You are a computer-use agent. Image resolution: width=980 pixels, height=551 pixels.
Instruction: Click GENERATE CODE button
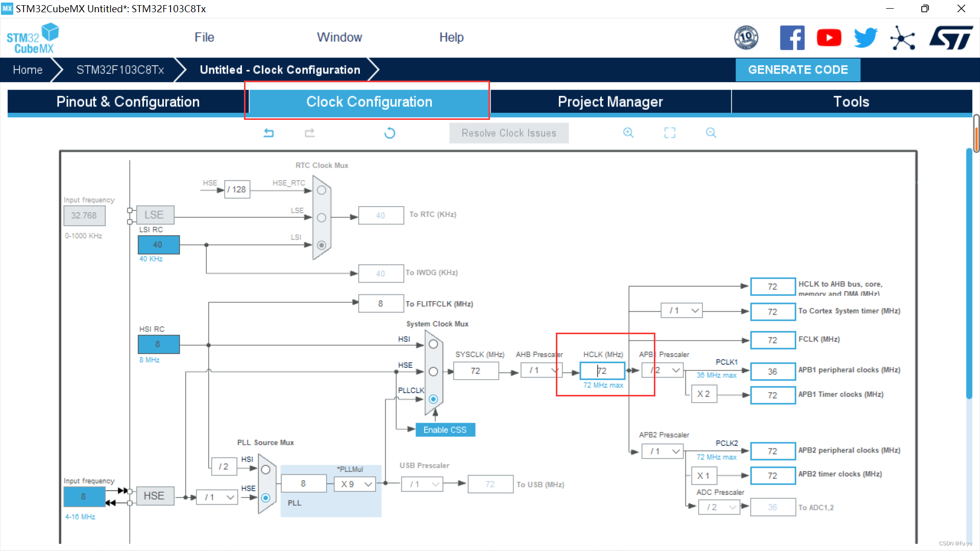pyautogui.click(x=798, y=69)
